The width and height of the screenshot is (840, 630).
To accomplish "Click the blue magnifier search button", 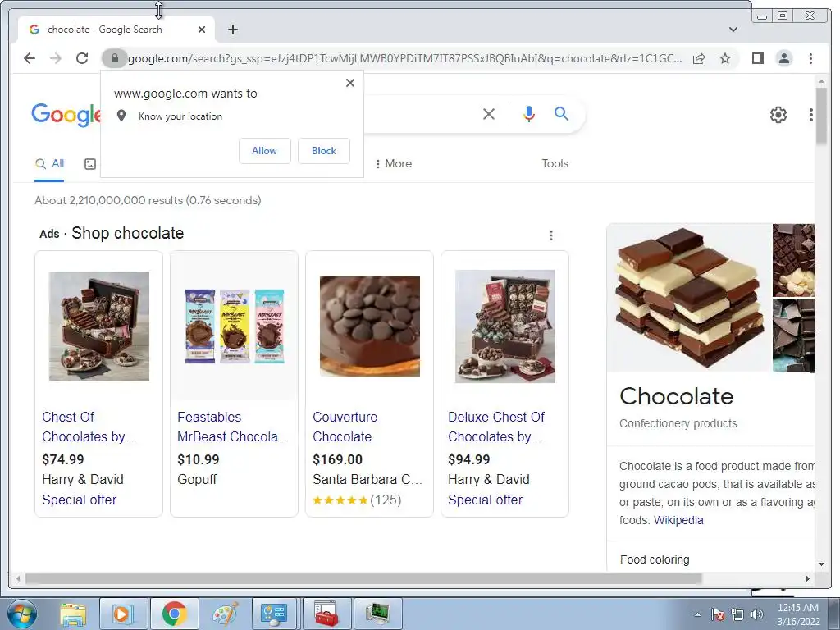I will tap(561, 113).
